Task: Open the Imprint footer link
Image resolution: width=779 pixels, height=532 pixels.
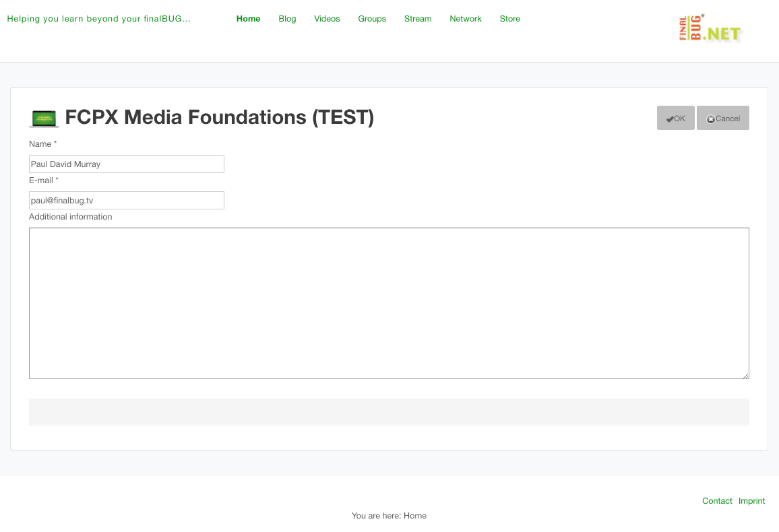Action: (751, 501)
